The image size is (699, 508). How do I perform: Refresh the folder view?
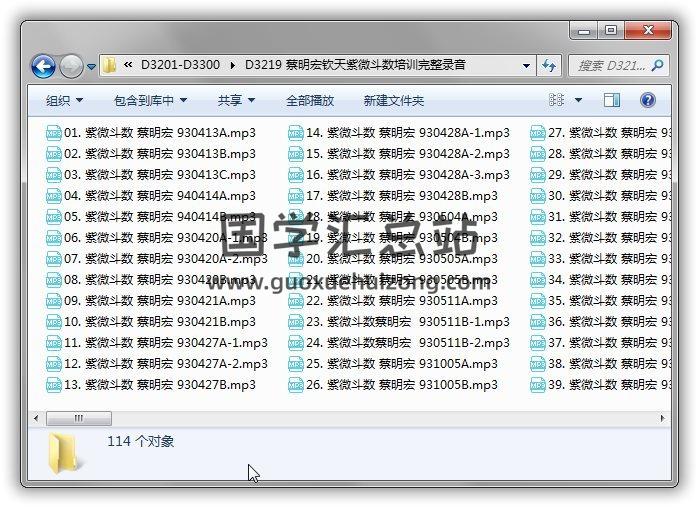pos(549,66)
